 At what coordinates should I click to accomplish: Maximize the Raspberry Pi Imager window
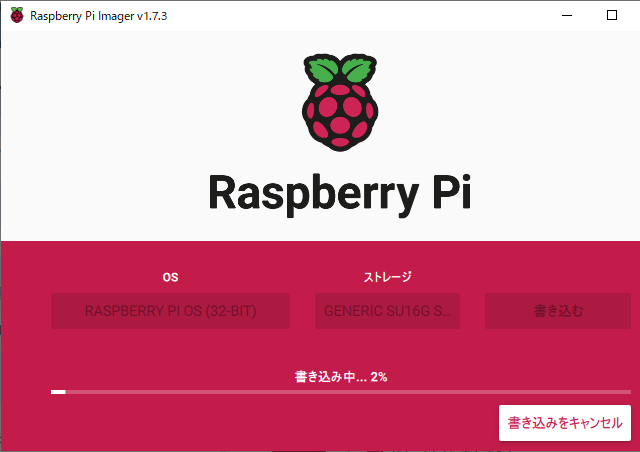click(x=612, y=16)
